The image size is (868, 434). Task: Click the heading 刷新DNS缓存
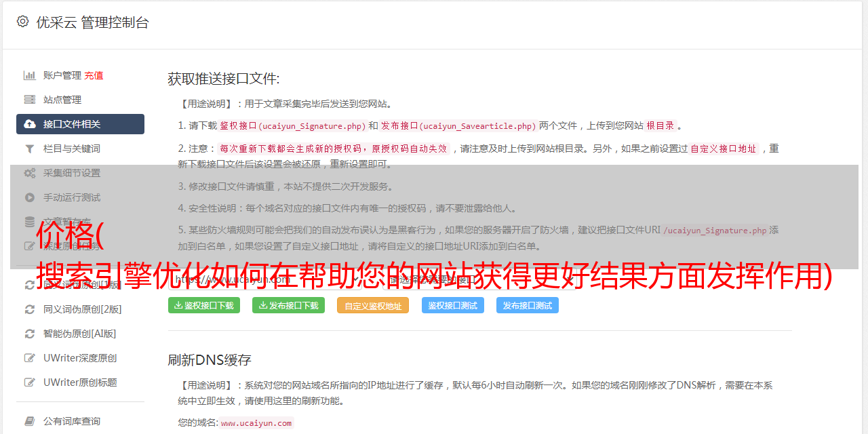point(210,360)
